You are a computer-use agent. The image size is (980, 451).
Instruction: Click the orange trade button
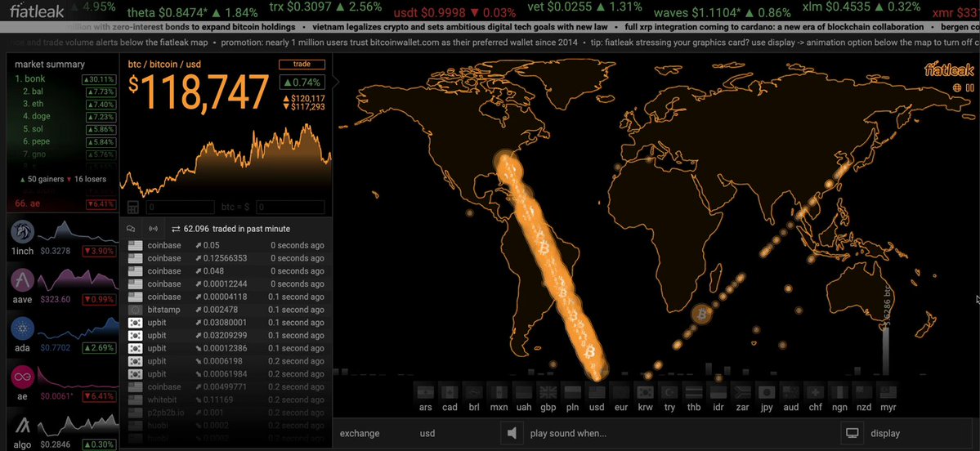pyautogui.click(x=302, y=65)
